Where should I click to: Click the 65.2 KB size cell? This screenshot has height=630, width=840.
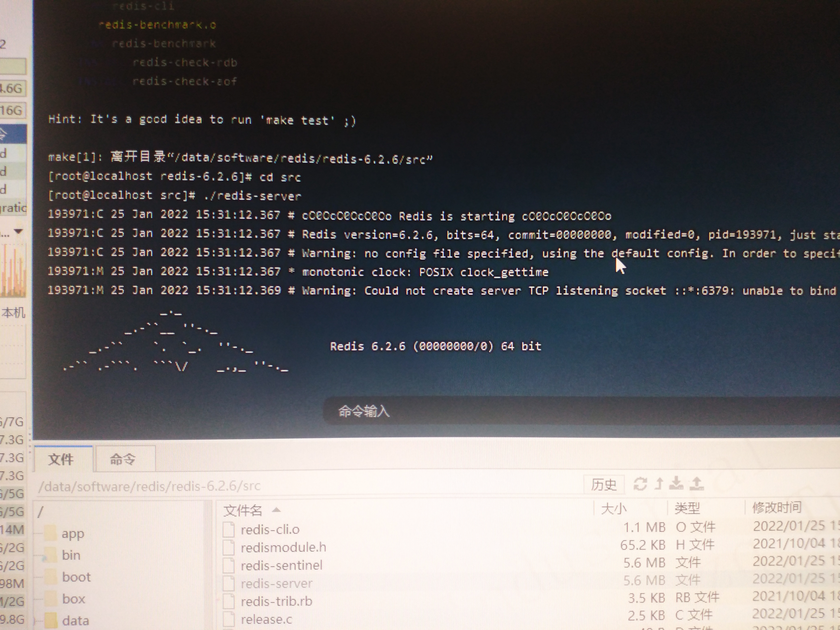pos(643,545)
